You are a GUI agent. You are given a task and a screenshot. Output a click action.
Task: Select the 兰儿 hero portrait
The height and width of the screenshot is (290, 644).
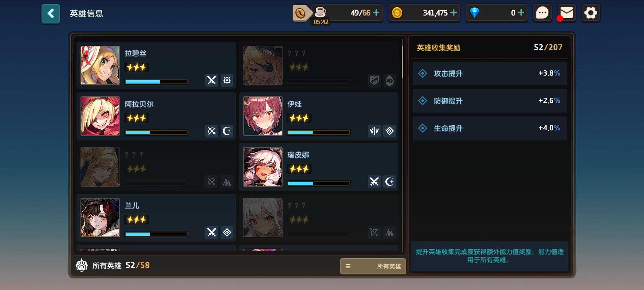coord(100,218)
